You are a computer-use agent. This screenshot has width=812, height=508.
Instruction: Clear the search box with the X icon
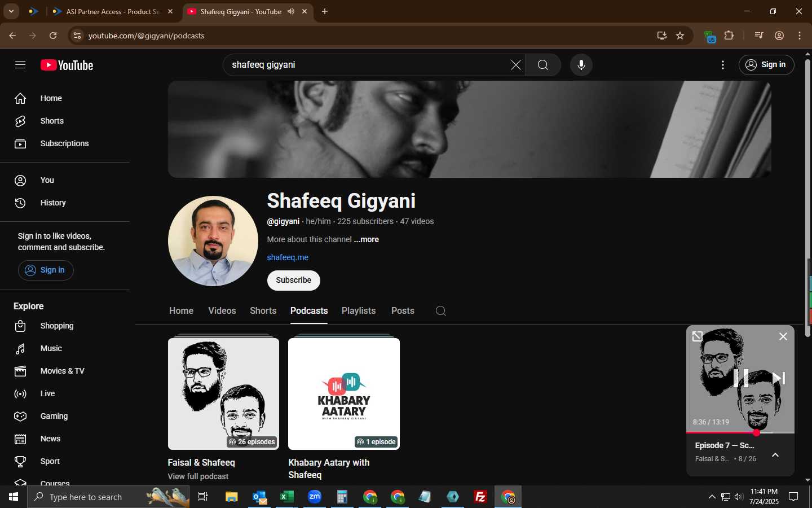pyautogui.click(x=515, y=65)
